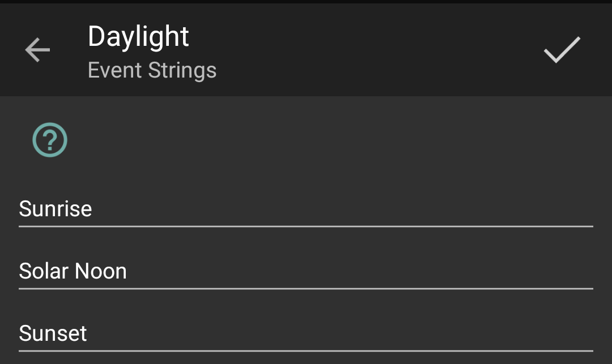Confirm changes with the checkmark icon
This screenshot has width=612, height=364.
click(562, 50)
